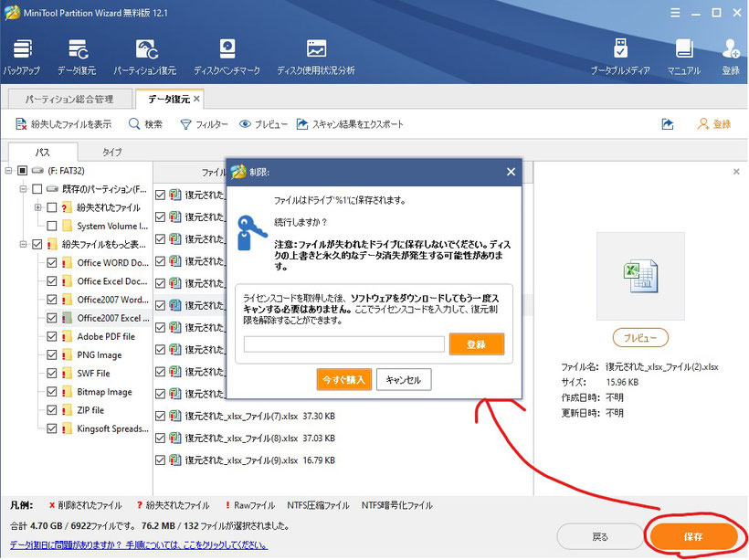Click the top-right 登録 user icon

tap(731, 58)
